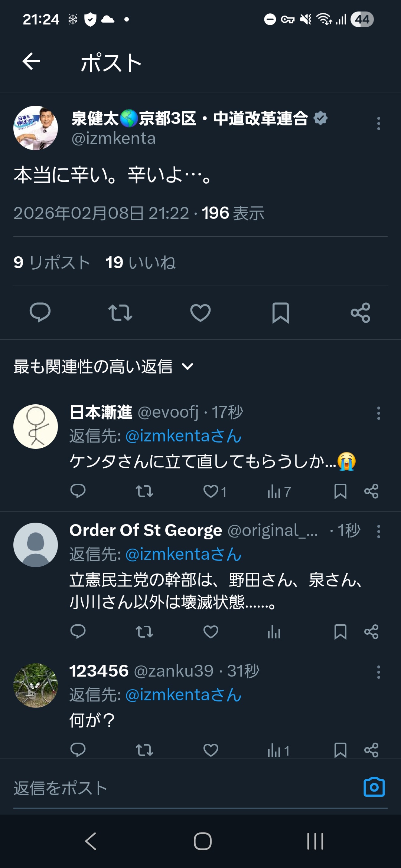401x868 pixels.
Task: Repost the Order Of St George reply
Action: tap(144, 632)
